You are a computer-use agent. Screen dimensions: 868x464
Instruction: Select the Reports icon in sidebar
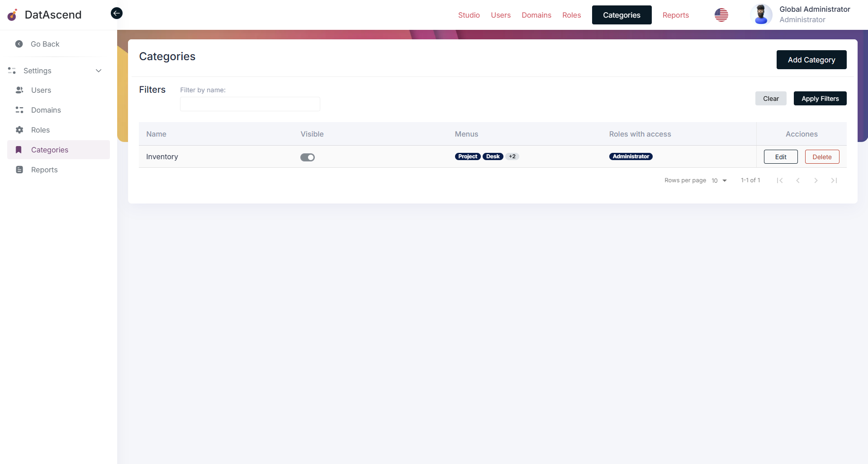coord(19,170)
